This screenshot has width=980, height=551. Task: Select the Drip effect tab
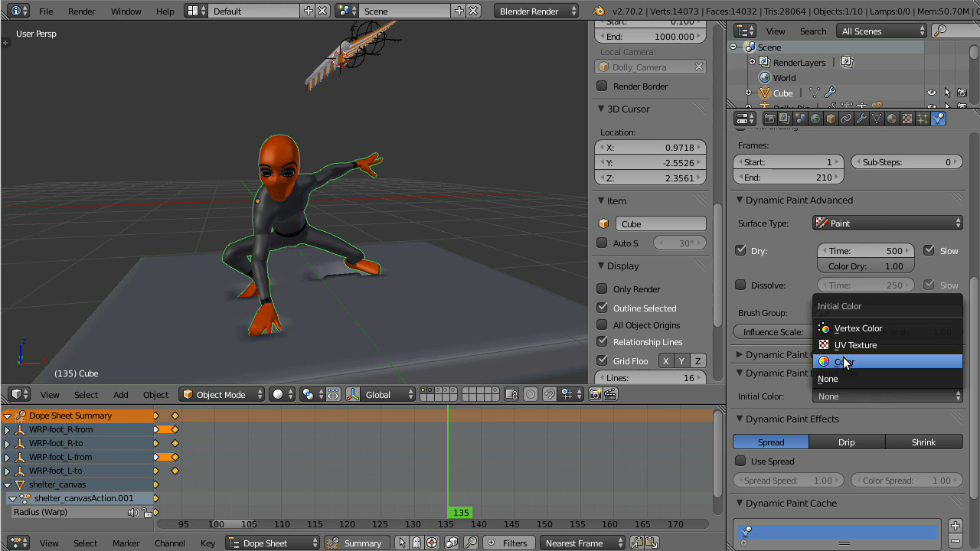click(x=847, y=442)
